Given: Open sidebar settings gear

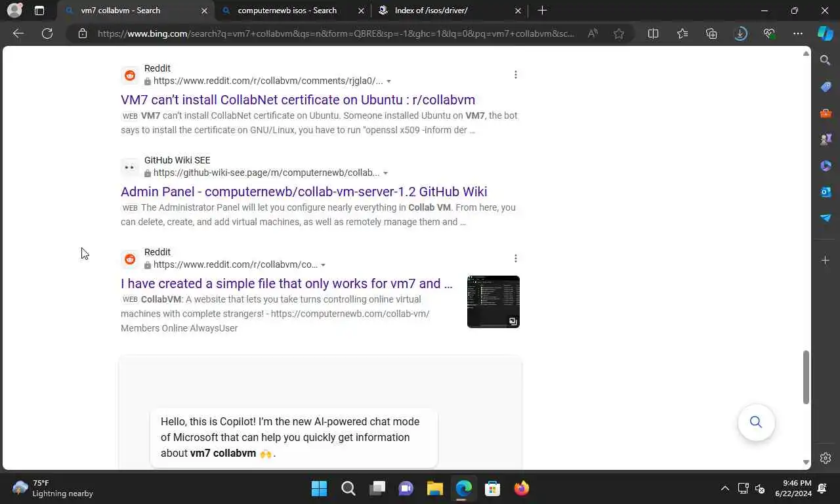Looking at the screenshot, I should coord(826,458).
